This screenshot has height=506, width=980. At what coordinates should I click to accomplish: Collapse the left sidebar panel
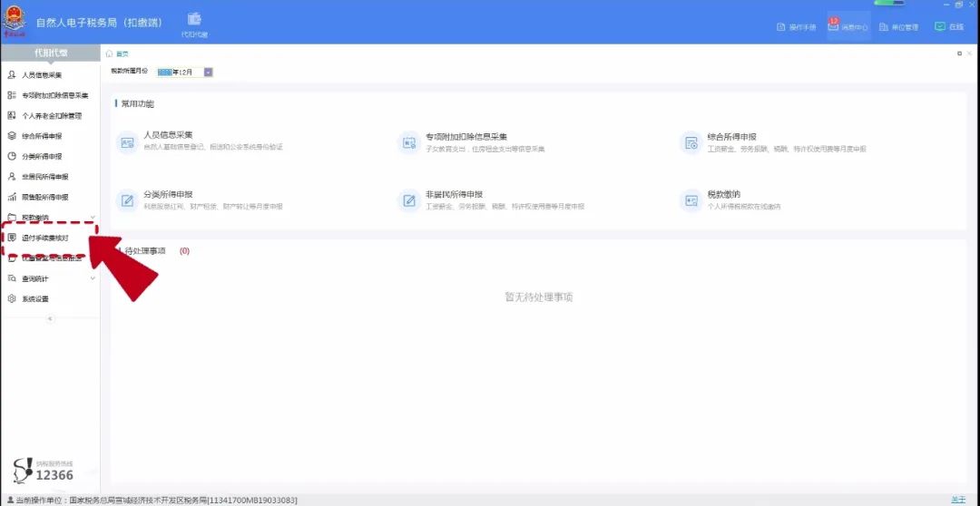pyautogui.click(x=50, y=318)
